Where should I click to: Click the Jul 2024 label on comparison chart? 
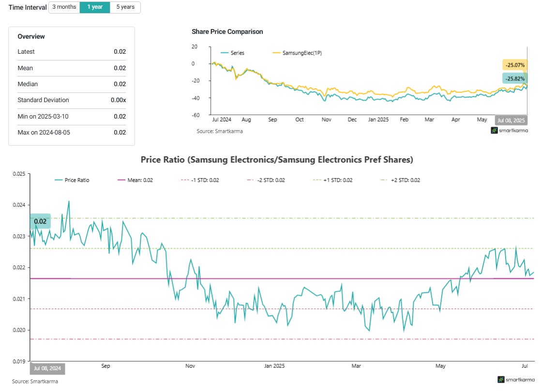click(x=222, y=120)
